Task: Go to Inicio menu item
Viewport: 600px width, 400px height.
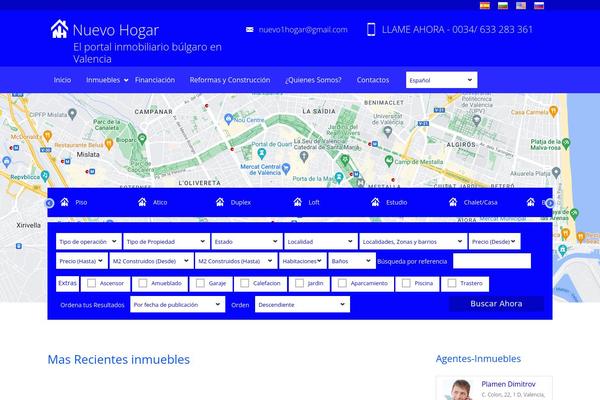Action: click(x=62, y=80)
